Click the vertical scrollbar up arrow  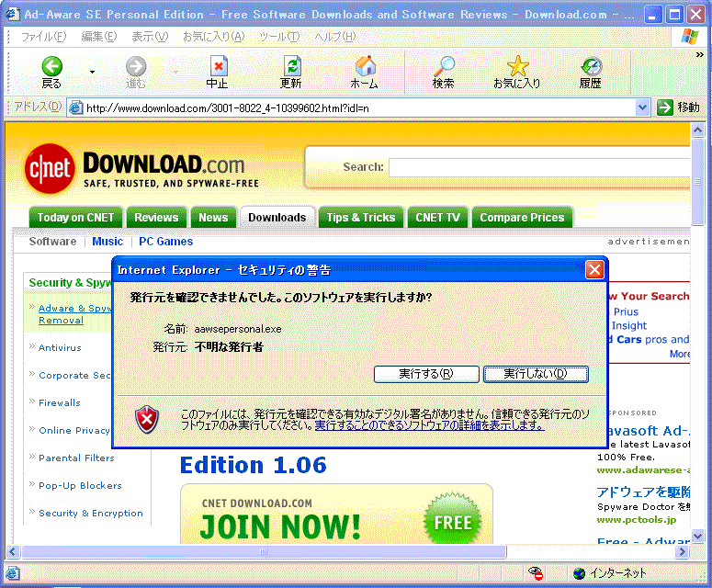pyautogui.click(x=698, y=130)
